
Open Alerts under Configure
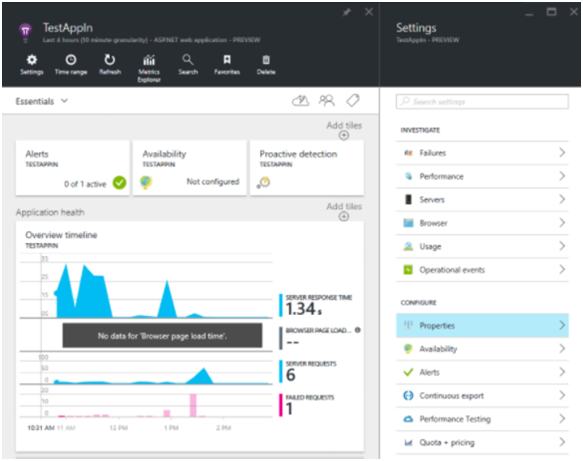(482, 372)
